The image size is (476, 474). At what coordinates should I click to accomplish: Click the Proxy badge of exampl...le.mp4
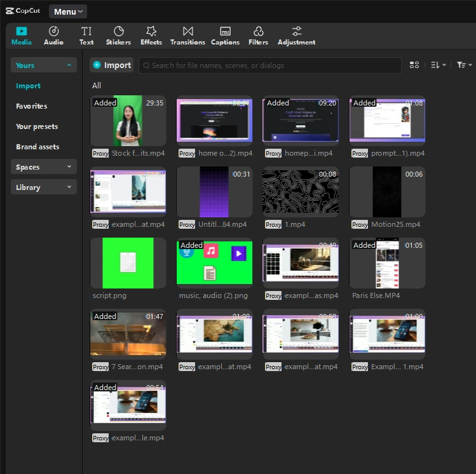pyautogui.click(x=100, y=438)
